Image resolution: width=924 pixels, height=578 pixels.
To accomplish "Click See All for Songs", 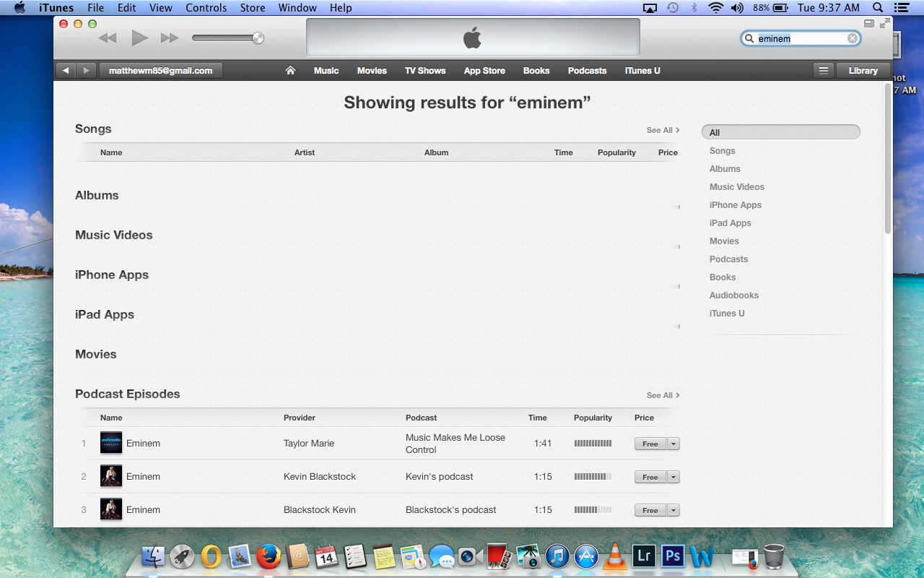I will tap(663, 130).
